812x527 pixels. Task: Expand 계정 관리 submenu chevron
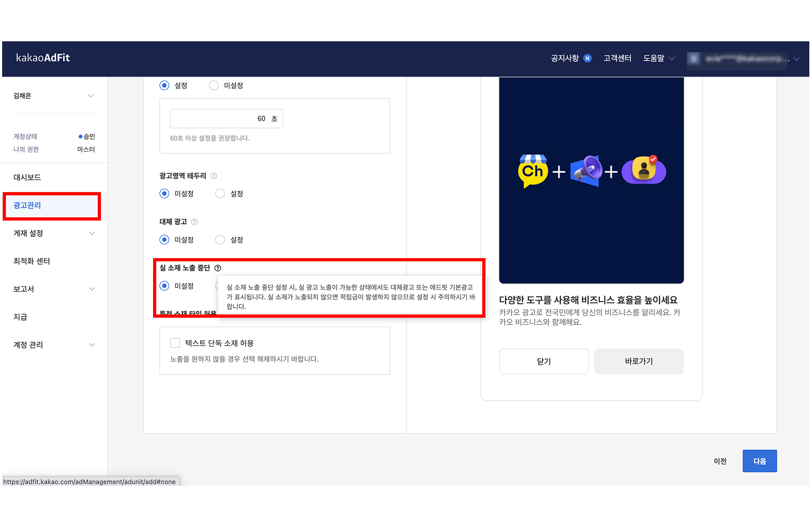click(92, 345)
